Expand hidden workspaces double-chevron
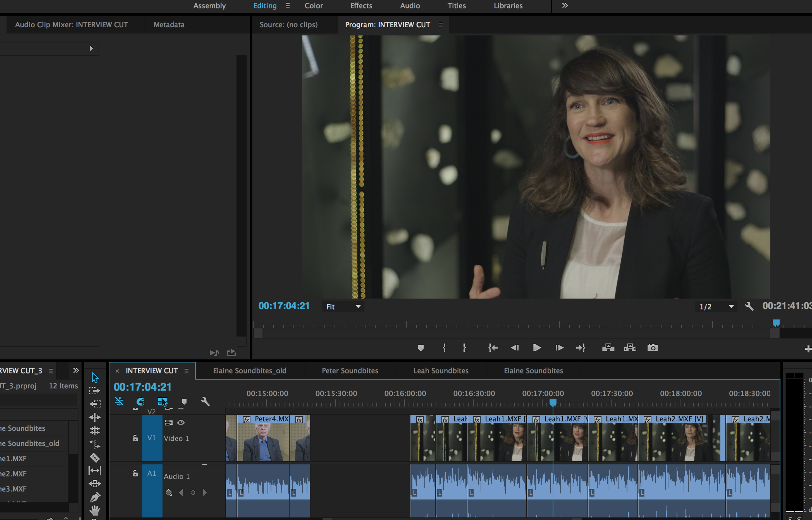This screenshot has width=812, height=520. tap(565, 6)
